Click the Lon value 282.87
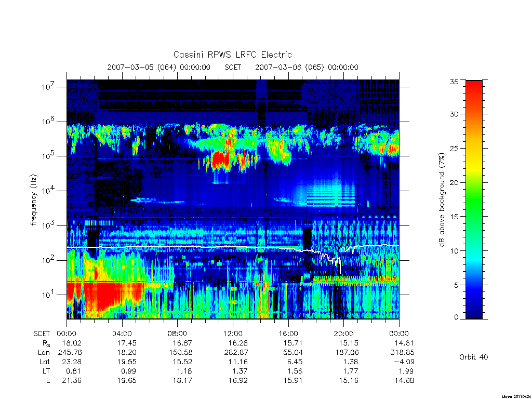The image size is (532, 399). pyautogui.click(x=236, y=353)
